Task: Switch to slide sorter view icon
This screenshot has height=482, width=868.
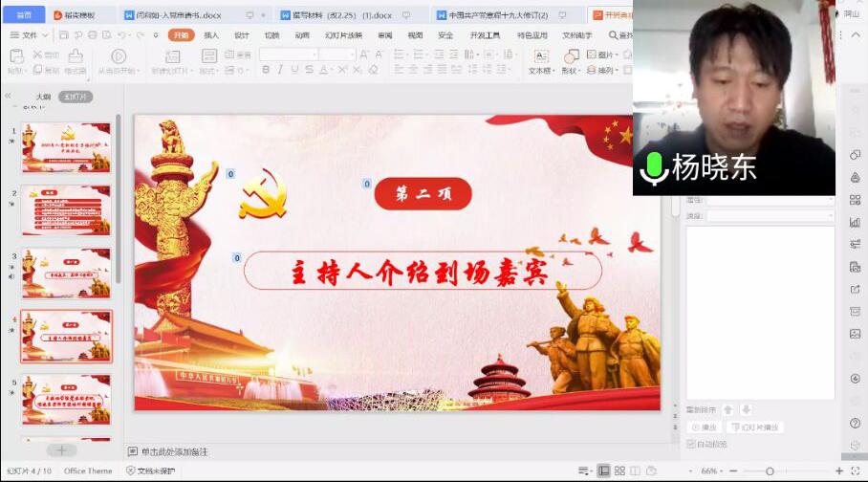Action: pos(620,471)
